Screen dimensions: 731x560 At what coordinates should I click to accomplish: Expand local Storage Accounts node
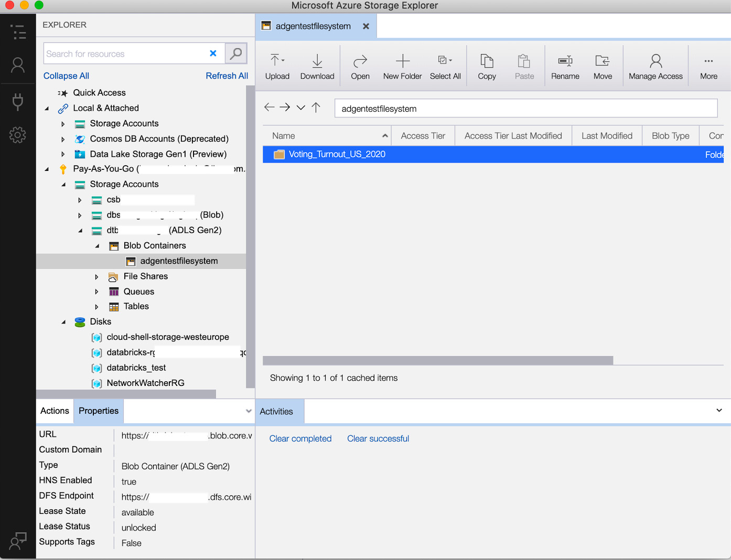coord(63,124)
